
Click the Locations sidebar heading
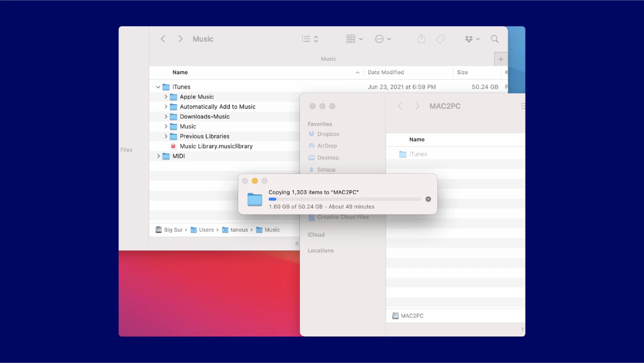320,250
